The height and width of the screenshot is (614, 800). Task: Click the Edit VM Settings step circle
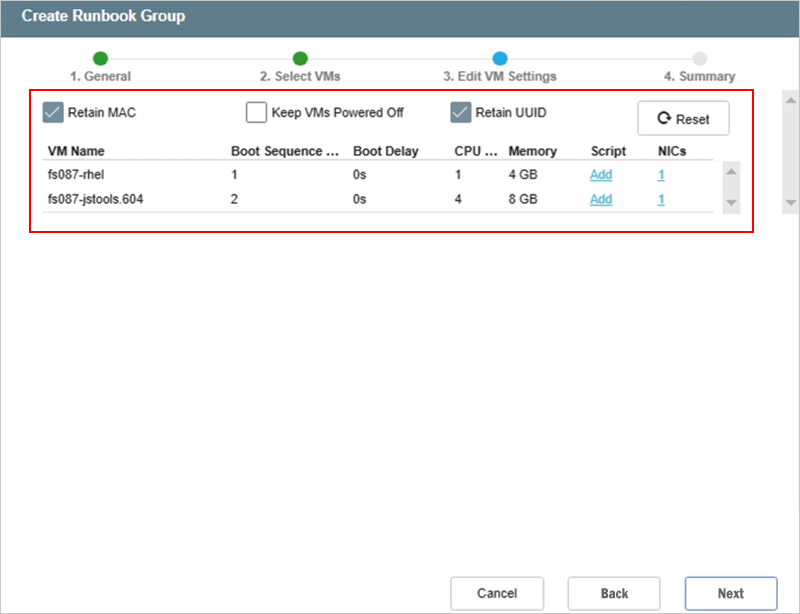(500, 59)
